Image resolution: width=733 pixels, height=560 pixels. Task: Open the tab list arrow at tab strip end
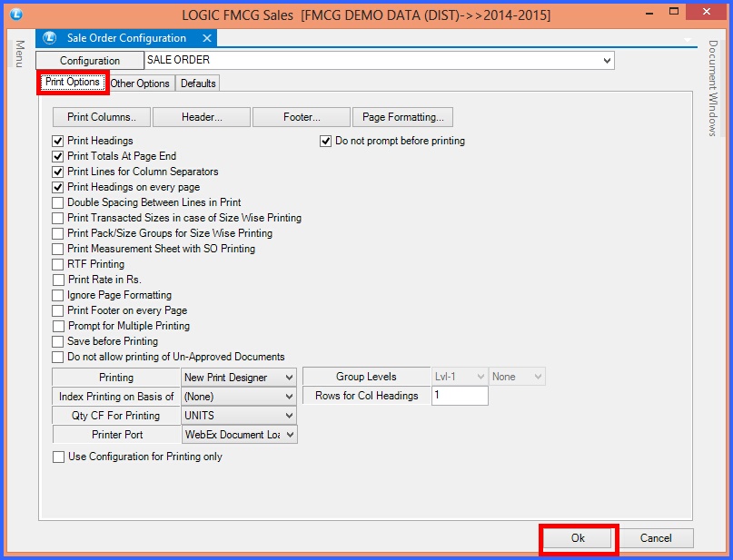click(688, 40)
